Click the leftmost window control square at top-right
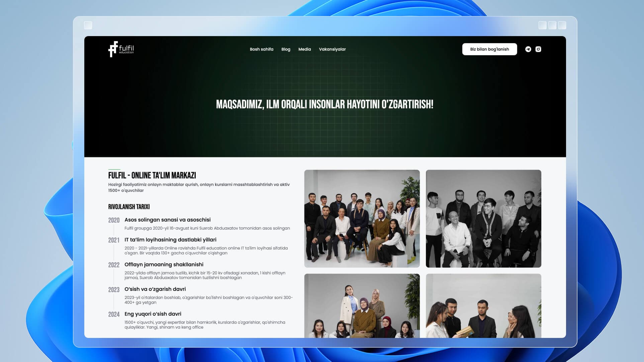This screenshot has width=644, height=362. [543, 25]
